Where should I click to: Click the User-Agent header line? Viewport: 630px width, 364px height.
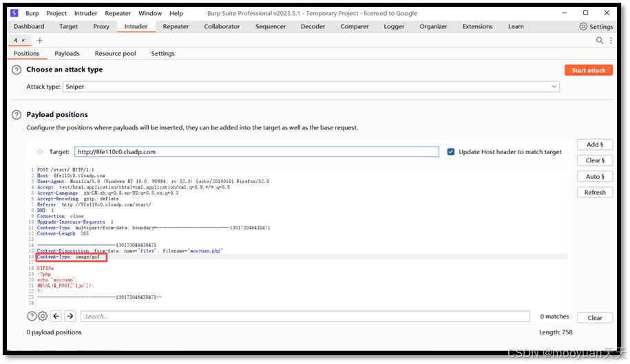tap(153, 182)
